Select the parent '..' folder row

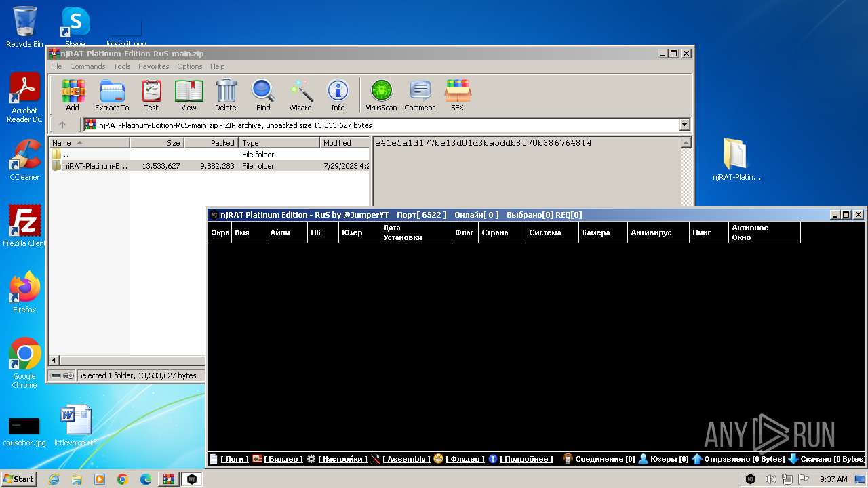pyautogui.click(x=209, y=155)
